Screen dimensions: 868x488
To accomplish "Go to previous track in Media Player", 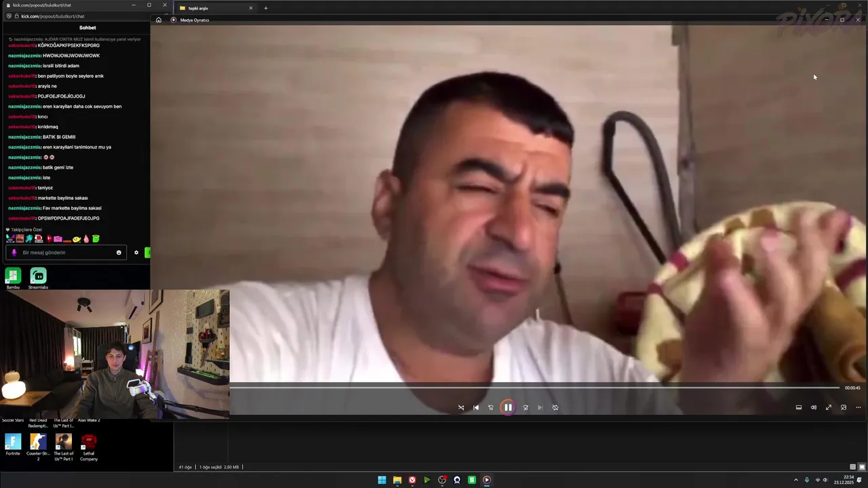I will (476, 407).
